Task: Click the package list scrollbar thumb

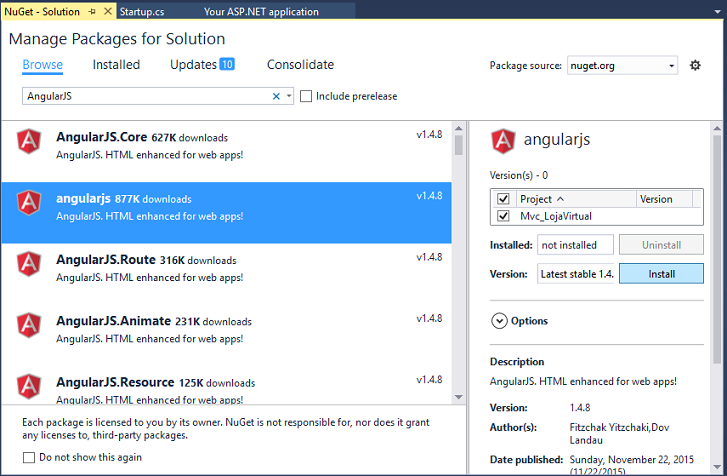Action: tap(459, 145)
